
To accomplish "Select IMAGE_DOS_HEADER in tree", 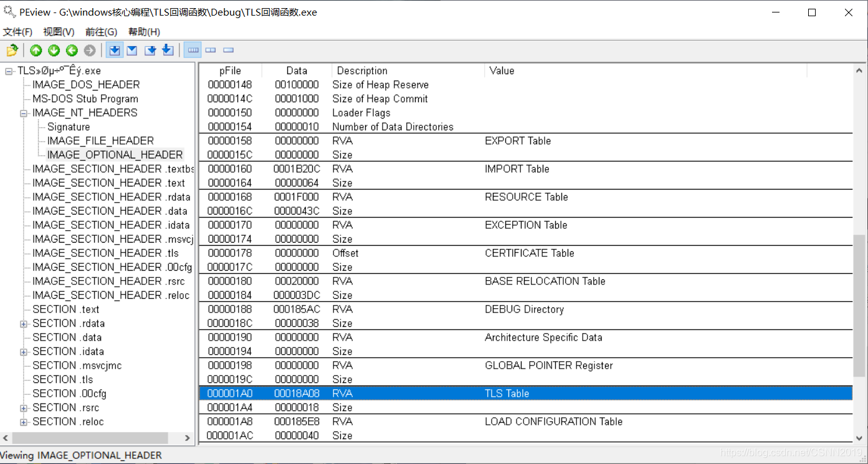I will [x=86, y=85].
